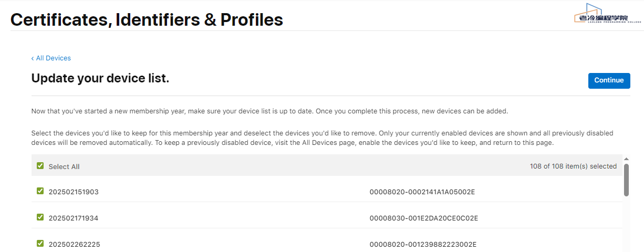Viewport: 644px width, 252px height.
Task: Click the UDID 00008030-001E2DA20CE0C02E
Action: point(424,218)
